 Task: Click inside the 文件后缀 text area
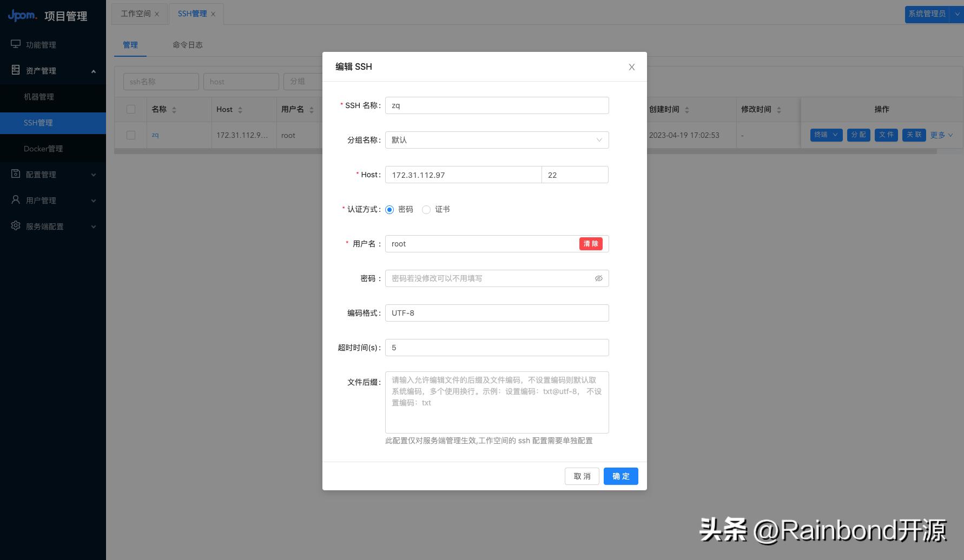(497, 402)
